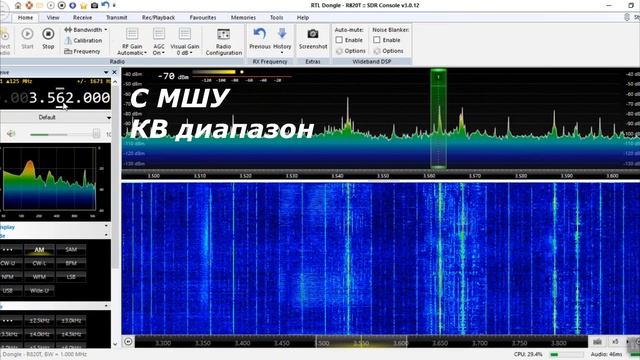
Task: Open the Receive ribbon tab
Action: tap(82, 18)
